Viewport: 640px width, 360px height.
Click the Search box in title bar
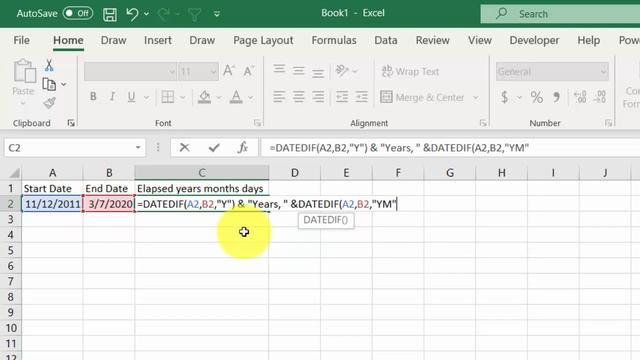(560, 14)
